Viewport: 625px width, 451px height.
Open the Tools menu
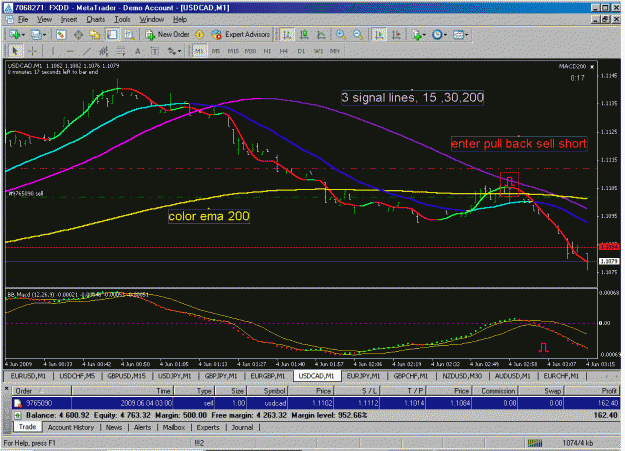pos(122,19)
